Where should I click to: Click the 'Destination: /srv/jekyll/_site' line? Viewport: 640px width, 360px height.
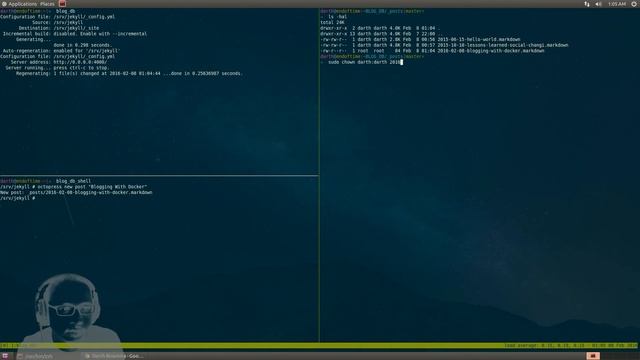tap(59, 28)
